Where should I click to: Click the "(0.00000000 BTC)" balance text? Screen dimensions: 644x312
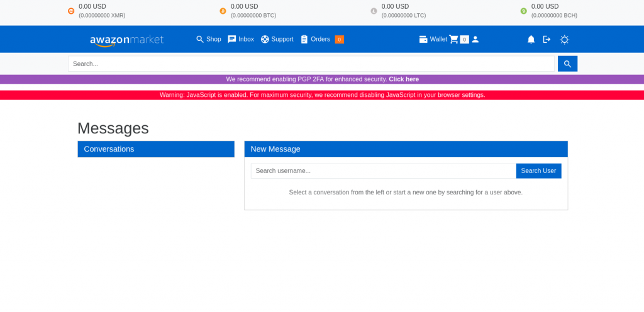pos(253,16)
